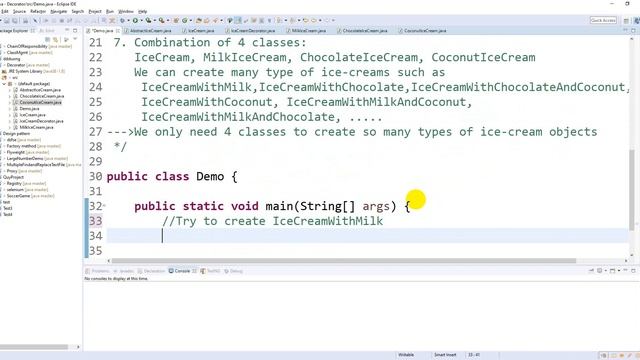Click Collapse All icon in Package Explorer
This screenshot has height=360, width=640.
(x=48, y=40)
